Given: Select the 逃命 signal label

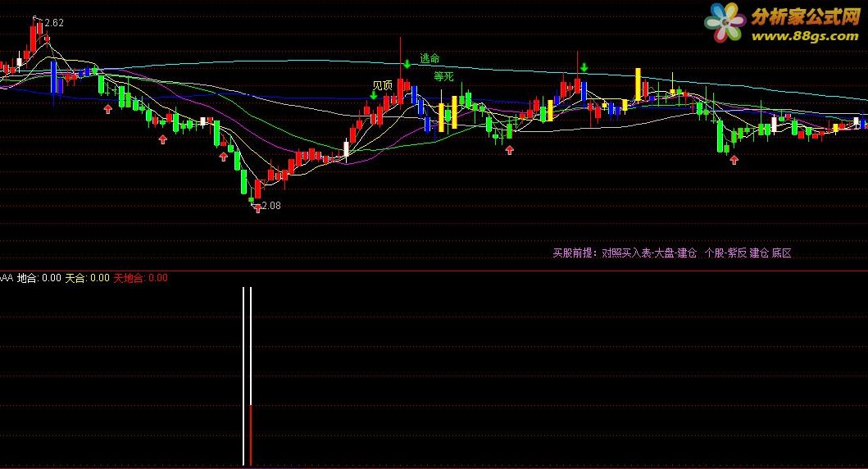Looking at the screenshot, I should (429, 58).
